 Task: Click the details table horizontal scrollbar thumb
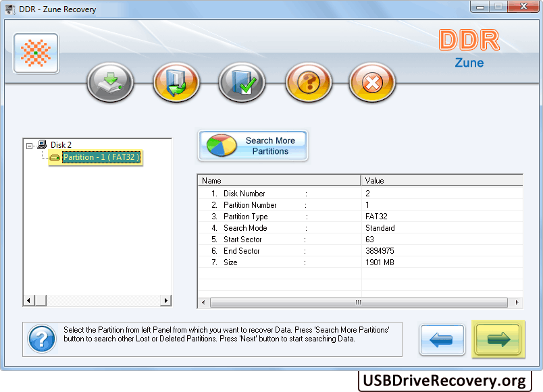(359, 303)
